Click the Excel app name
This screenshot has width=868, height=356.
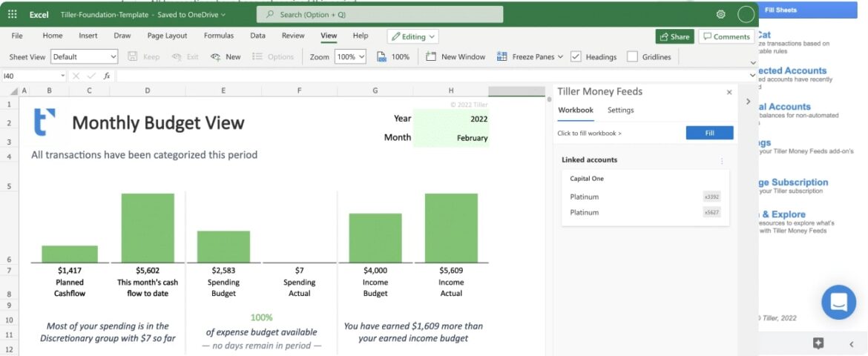click(39, 15)
